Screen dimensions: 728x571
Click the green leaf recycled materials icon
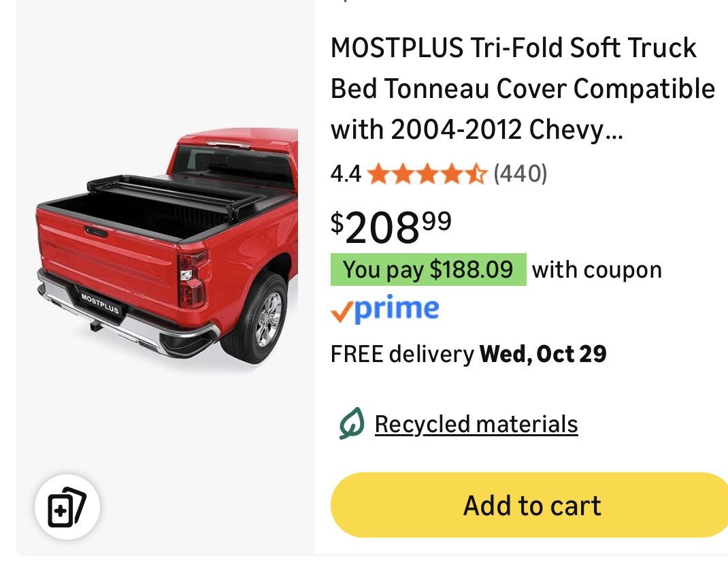[x=349, y=423]
